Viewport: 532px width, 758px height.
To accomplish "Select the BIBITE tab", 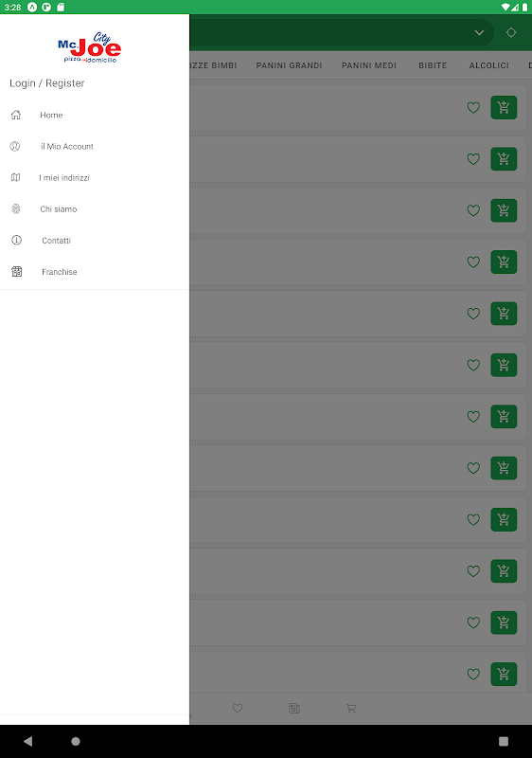I will coord(433,65).
